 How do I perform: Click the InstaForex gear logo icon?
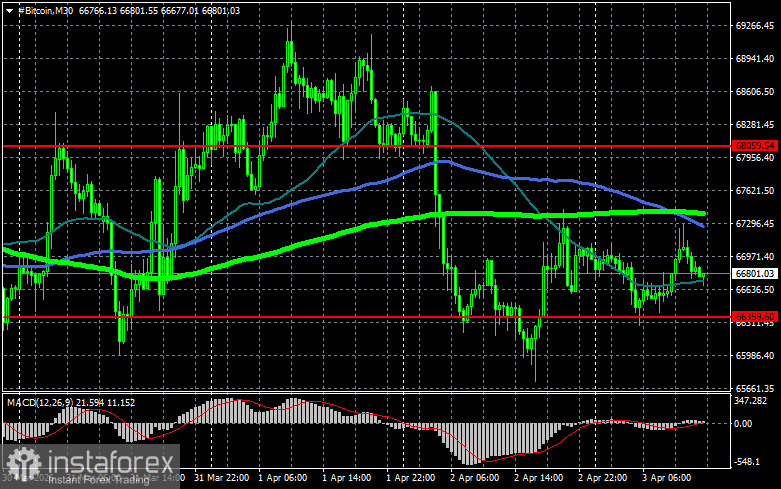point(23,464)
